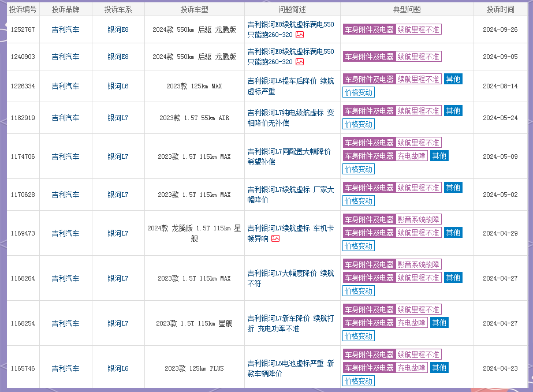
Task: Click the 银河L7 series link in row 1170628
Action: tap(118, 195)
